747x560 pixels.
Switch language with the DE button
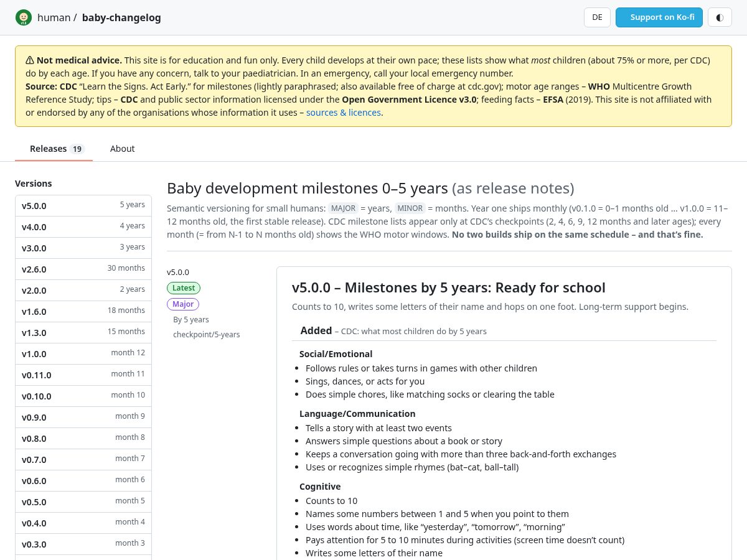coord(597,17)
